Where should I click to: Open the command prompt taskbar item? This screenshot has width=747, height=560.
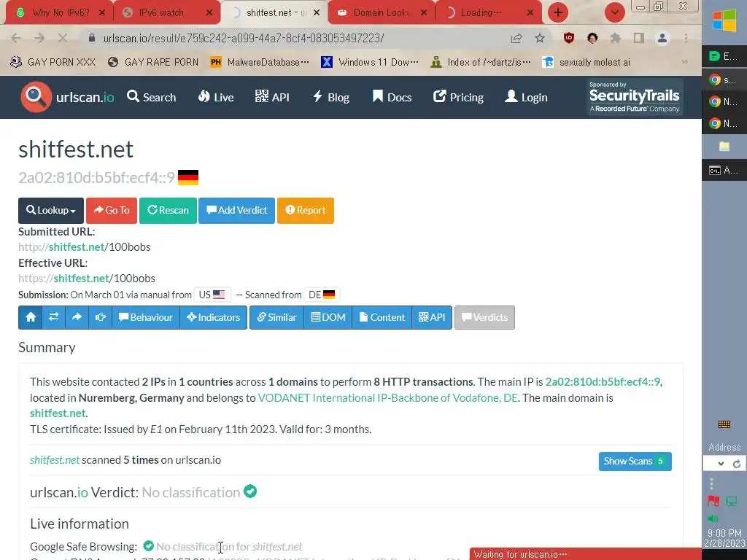(x=724, y=170)
